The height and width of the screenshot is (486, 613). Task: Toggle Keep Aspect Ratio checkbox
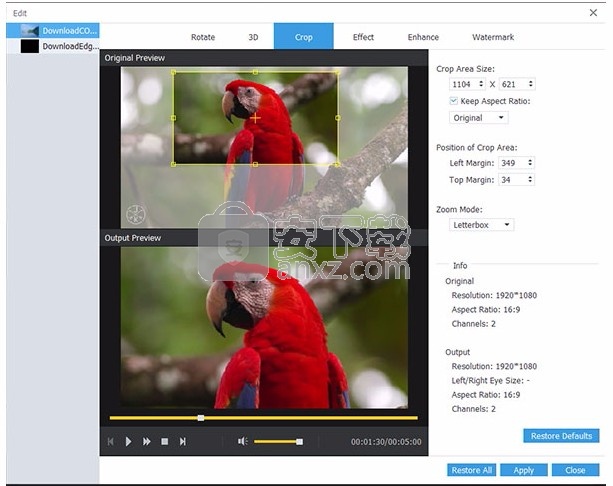453,101
